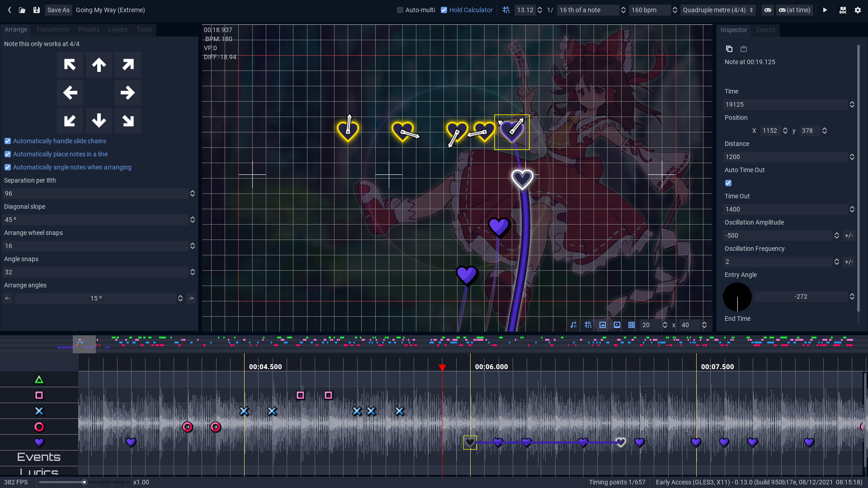Uncheck Automatically place notes in a line
This screenshot has height=488, width=868.
point(8,154)
